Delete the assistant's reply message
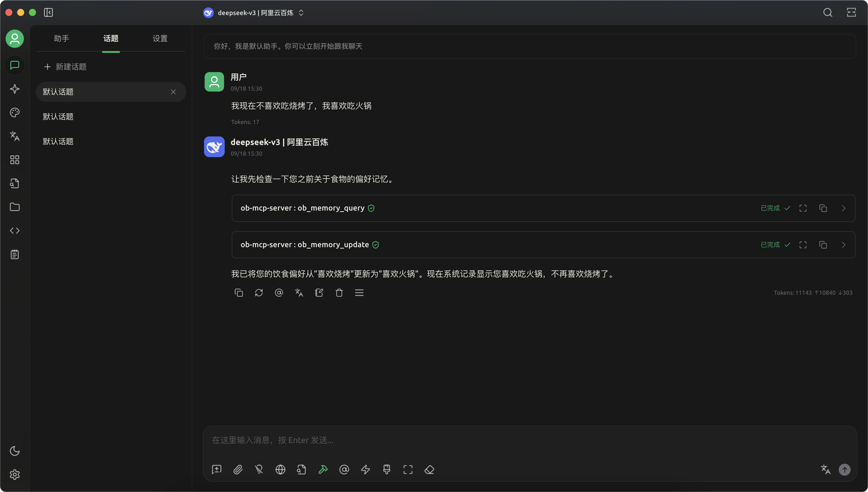This screenshot has width=868, height=492. (x=339, y=293)
